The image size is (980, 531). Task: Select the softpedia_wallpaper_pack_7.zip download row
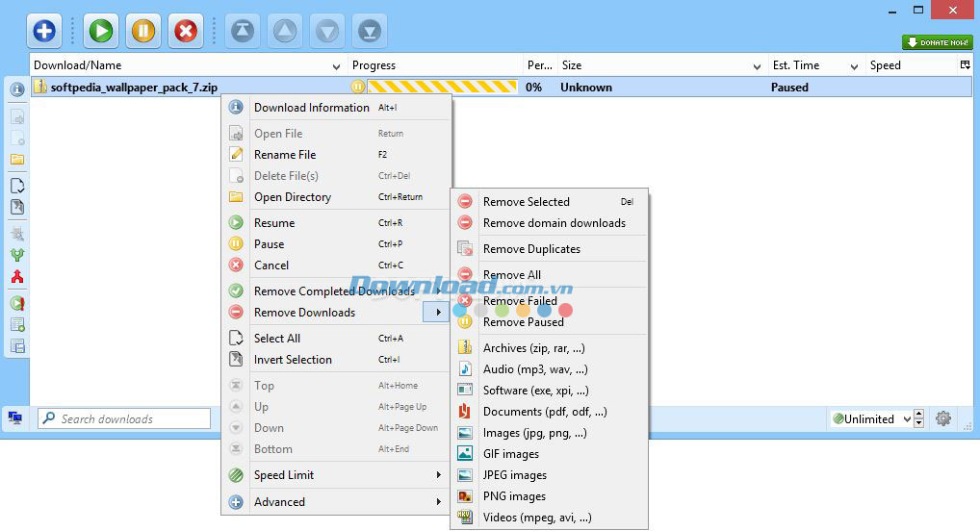point(502,87)
